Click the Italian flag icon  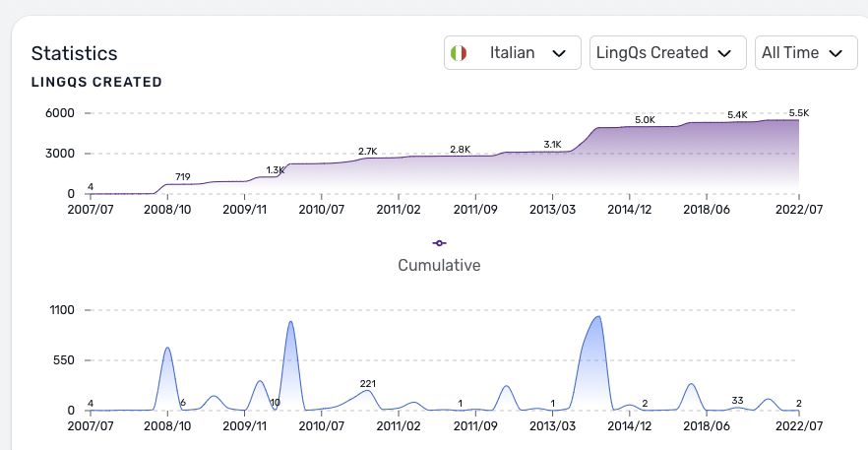pyautogui.click(x=459, y=53)
